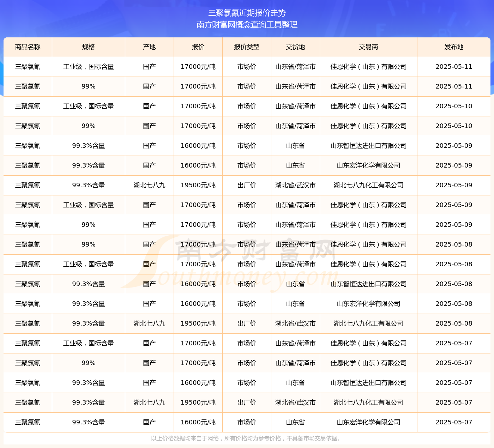Click 工业级，国标含量 spec in the 2025-05-07 row

tap(89, 343)
